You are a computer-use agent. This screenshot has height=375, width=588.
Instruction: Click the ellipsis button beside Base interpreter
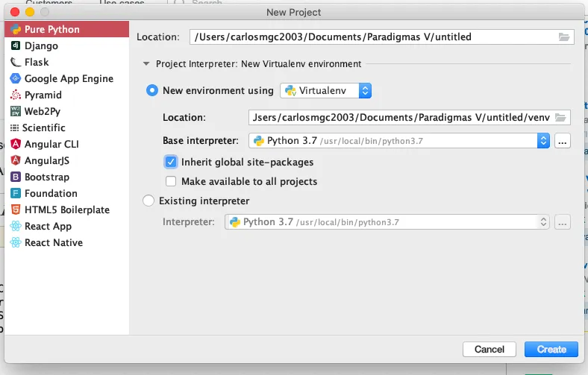[x=563, y=141]
